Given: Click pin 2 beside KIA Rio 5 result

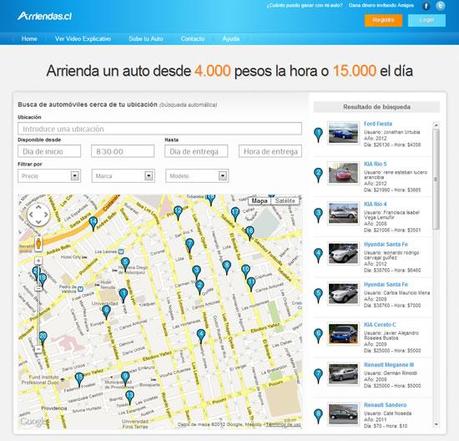Looking at the screenshot, I should click(x=318, y=174).
